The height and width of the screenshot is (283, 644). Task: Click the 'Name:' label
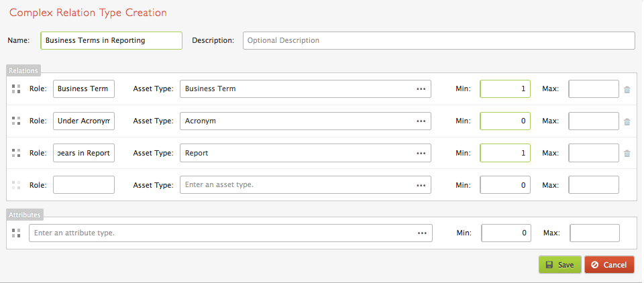point(19,41)
